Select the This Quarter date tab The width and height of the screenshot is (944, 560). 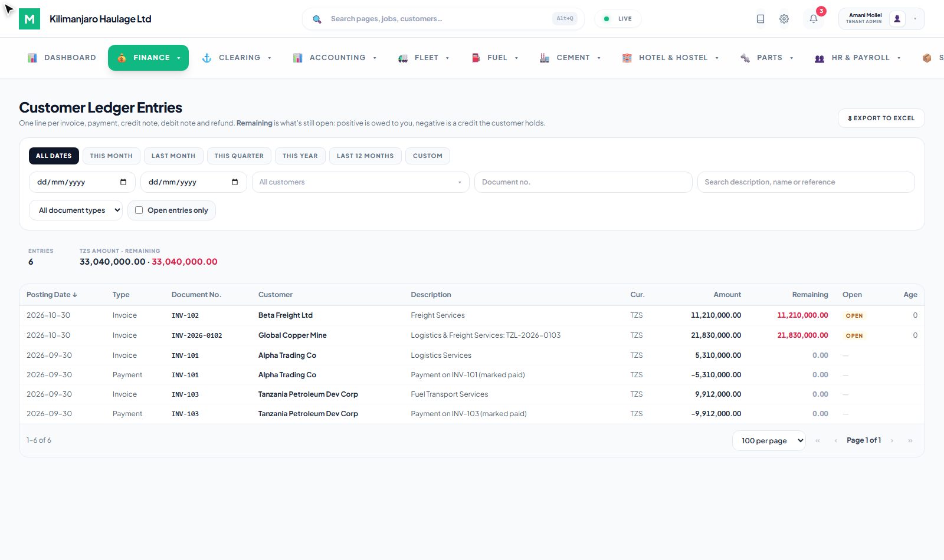239,156
